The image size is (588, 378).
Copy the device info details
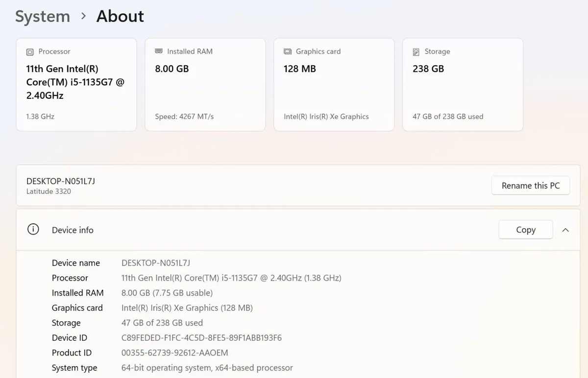click(526, 230)
